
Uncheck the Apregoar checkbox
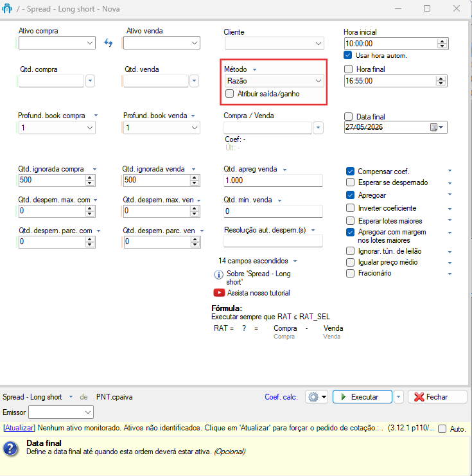pyautogui.click(x=350, y=195)
